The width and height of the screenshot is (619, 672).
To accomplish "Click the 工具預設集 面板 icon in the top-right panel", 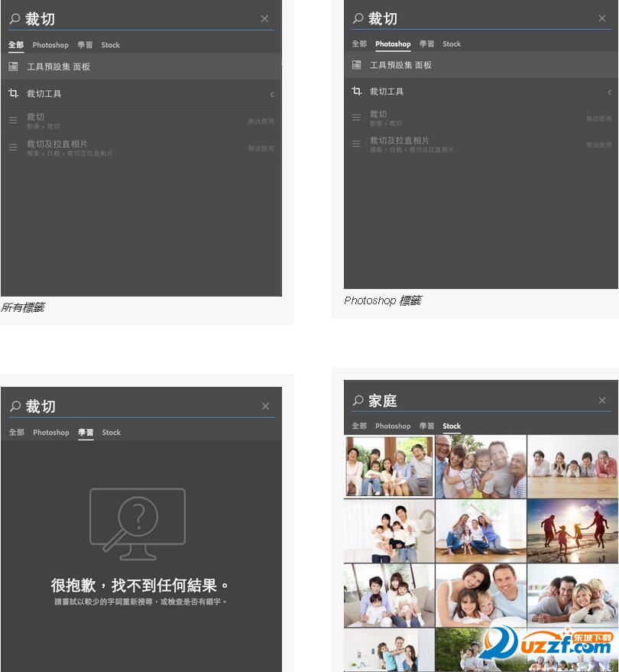I will point(357,66).
